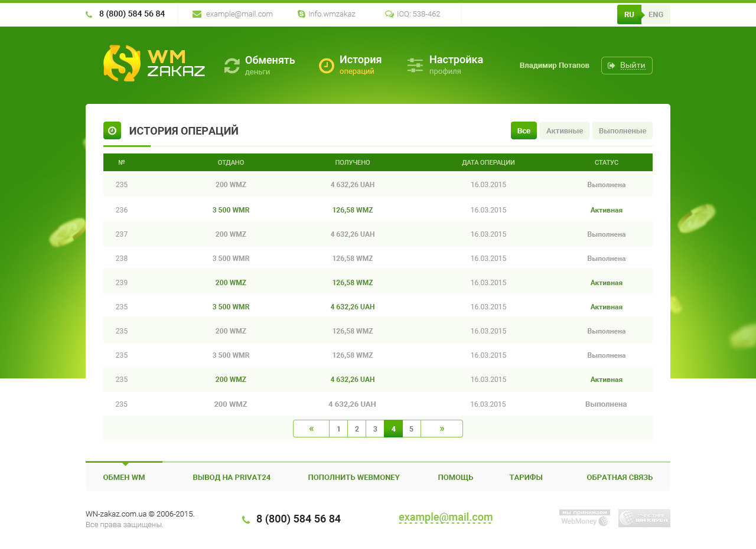Click the ICQ chat bubble icon
Viewport: 756px width, 549px height.
click(389, 14)
